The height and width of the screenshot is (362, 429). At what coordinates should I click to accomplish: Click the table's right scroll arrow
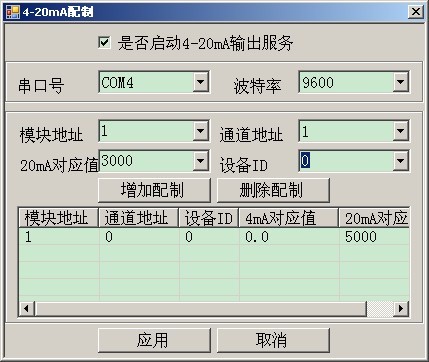401,308
